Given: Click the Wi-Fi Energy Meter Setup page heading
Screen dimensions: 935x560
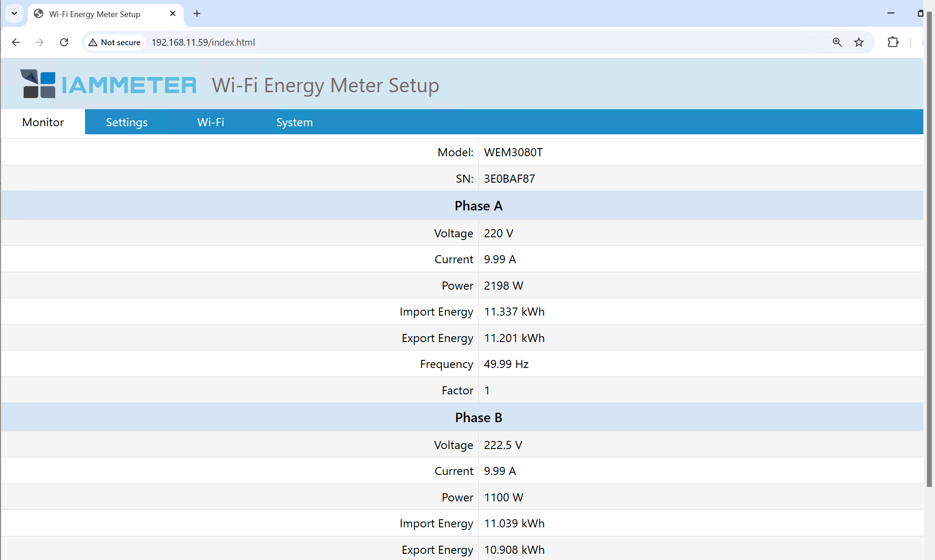Looking at the screenshot, I should (x=325, y=85).
